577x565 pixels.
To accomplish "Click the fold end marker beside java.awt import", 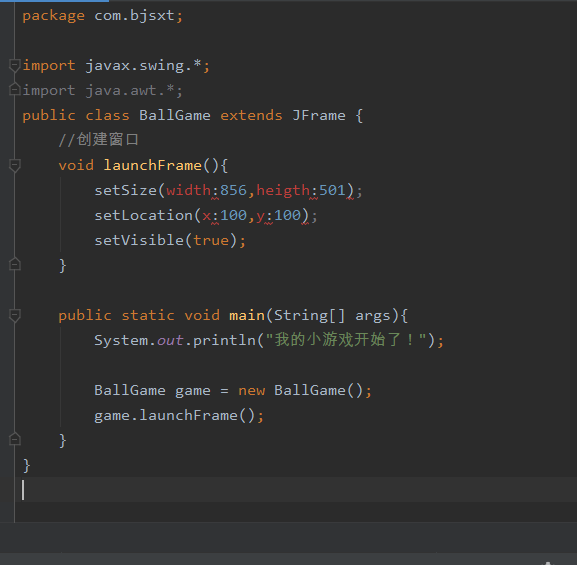I will (x=14, y=89).
